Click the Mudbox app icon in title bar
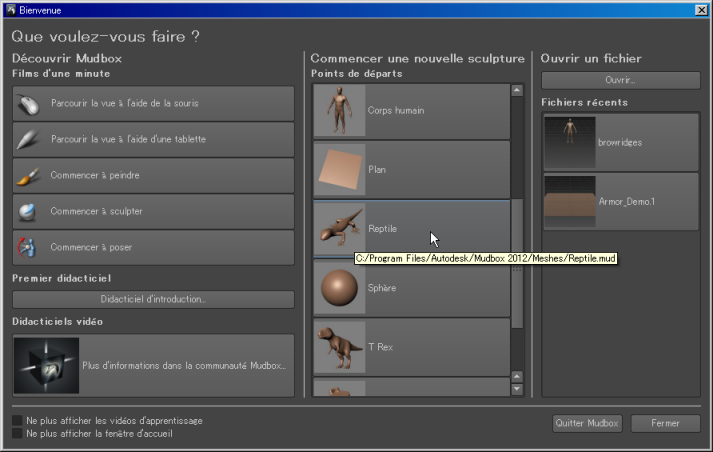Viewport: 713px width, 452px height. click(11, 10)
